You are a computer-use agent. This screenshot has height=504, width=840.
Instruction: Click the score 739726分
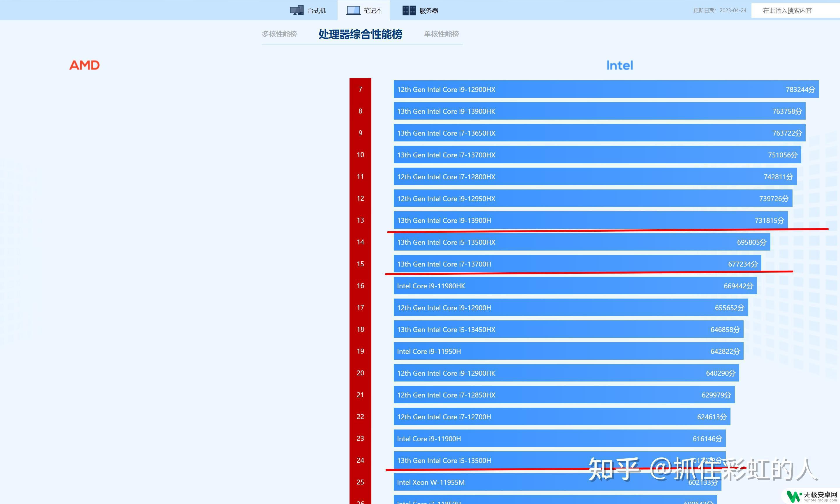pos(774,199)
